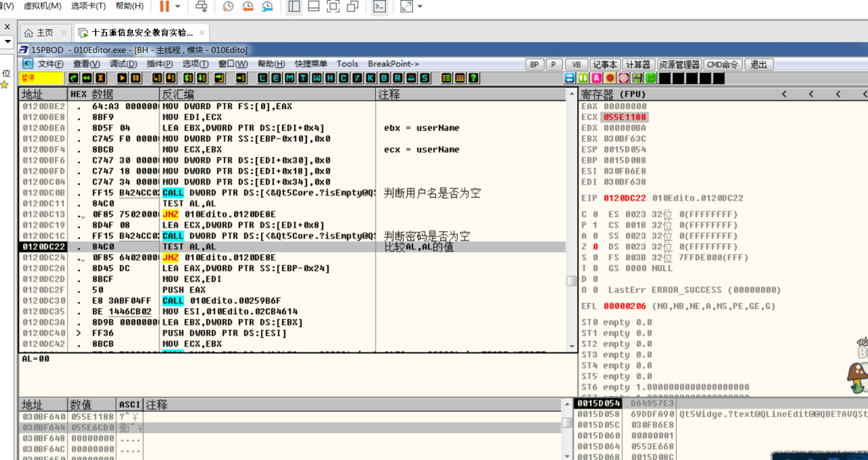Toggle the VMware thumbnail bar view

click(313, 7)
